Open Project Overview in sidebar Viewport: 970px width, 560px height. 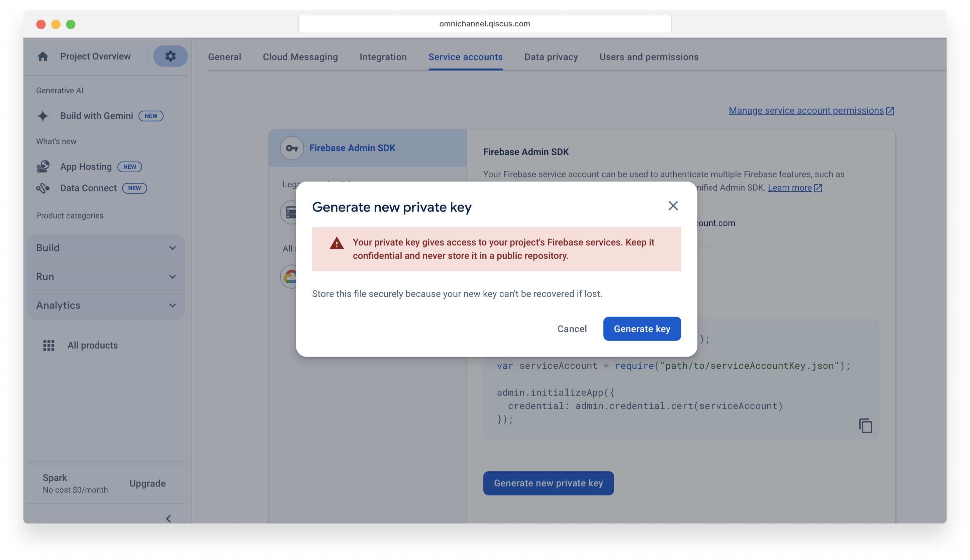[x=95, y=56]
